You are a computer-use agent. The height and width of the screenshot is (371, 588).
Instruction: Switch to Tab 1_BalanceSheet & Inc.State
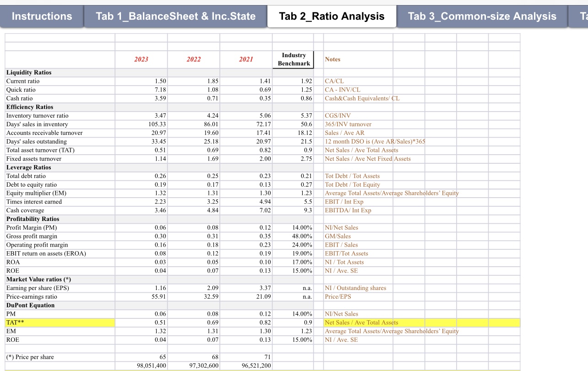tap(176, 16)
